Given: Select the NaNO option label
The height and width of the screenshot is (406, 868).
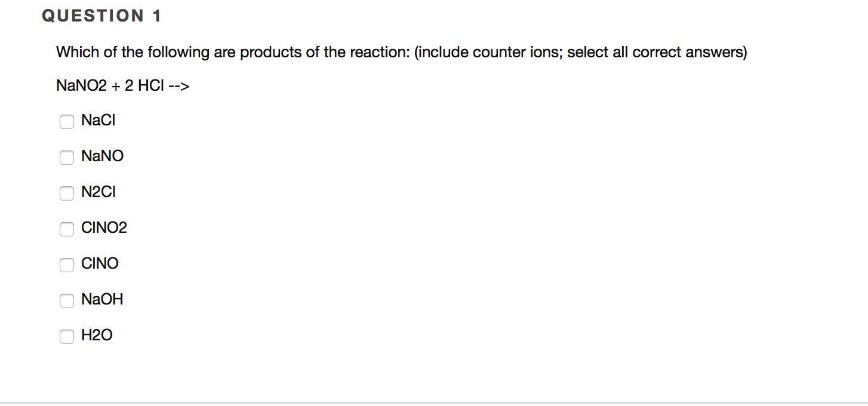Looking at the screenshot, I should [102, 156].
